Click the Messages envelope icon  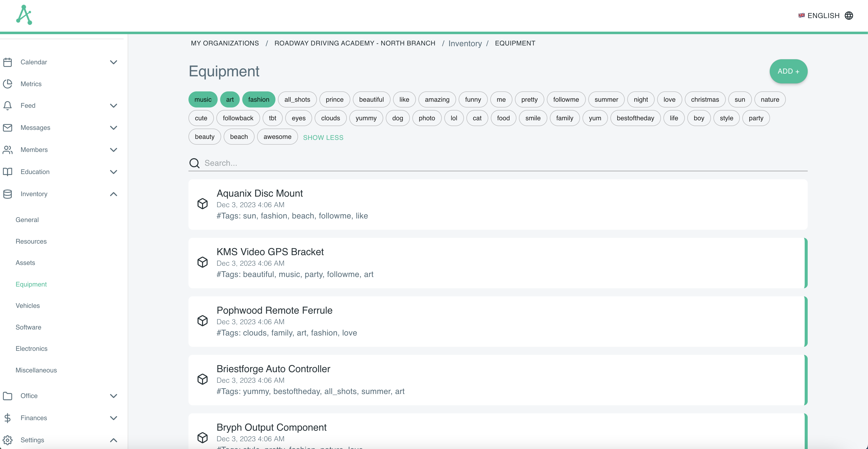[x=7, y=128]
